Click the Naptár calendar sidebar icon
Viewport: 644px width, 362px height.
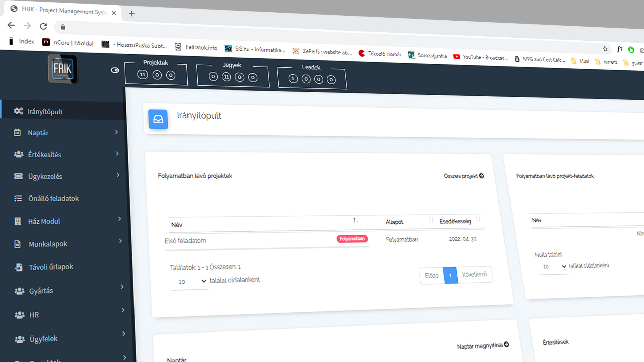tap(17, 132)
